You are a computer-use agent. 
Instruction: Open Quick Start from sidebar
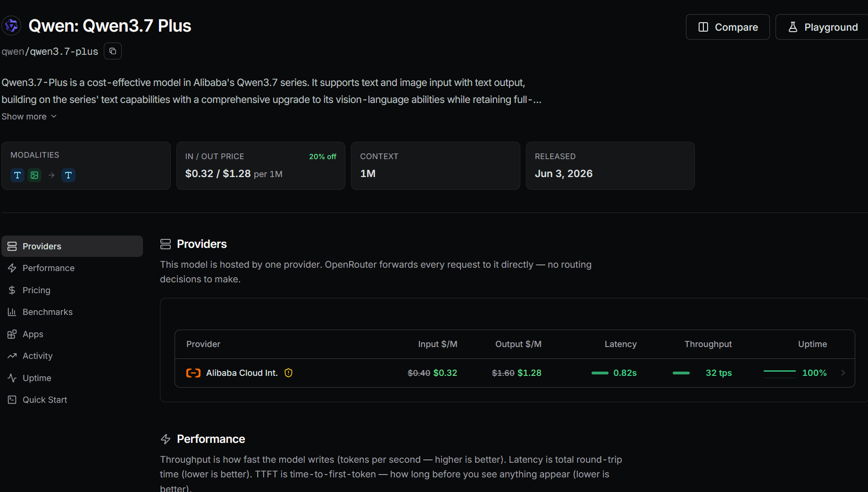point(72,400)
